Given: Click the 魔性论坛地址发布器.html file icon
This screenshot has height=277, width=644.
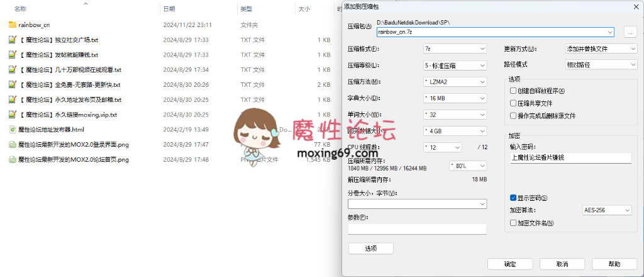Looking at the screenshot, I should 13,130.
